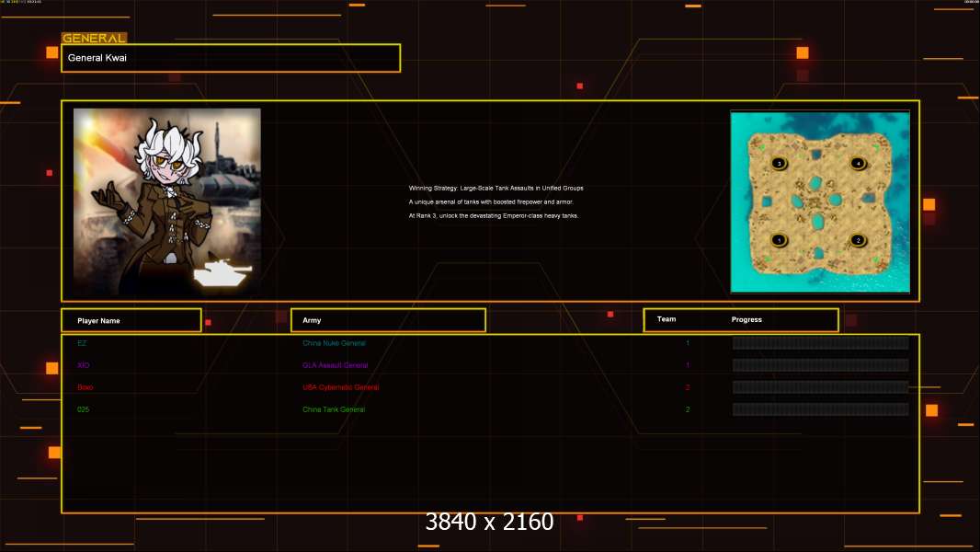Click start position 4 on the map
This screenshot has height=552, width=980.
point(858,164)
